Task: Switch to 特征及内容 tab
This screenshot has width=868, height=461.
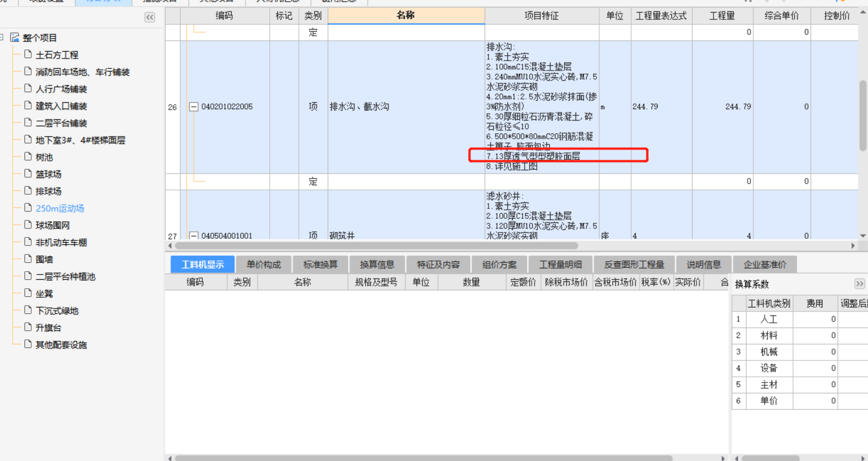Action: point(438,264)
